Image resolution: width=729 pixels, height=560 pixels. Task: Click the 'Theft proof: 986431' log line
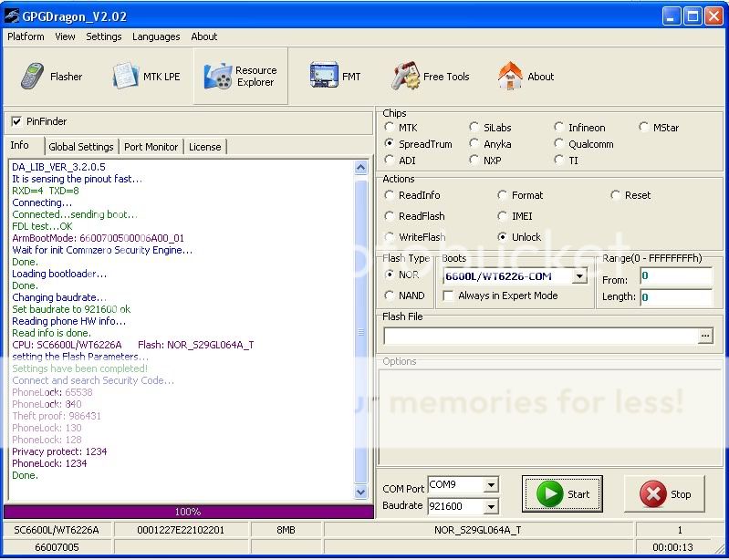(x=57, y=416)
